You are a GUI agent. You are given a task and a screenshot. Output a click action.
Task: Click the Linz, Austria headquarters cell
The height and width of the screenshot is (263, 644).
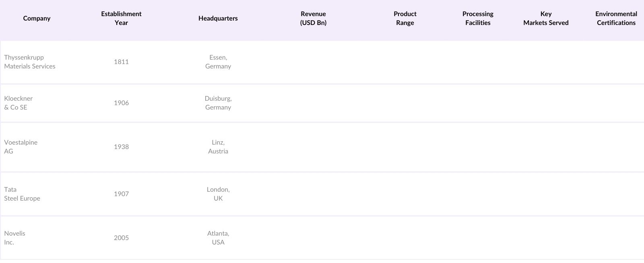(218, 147)
